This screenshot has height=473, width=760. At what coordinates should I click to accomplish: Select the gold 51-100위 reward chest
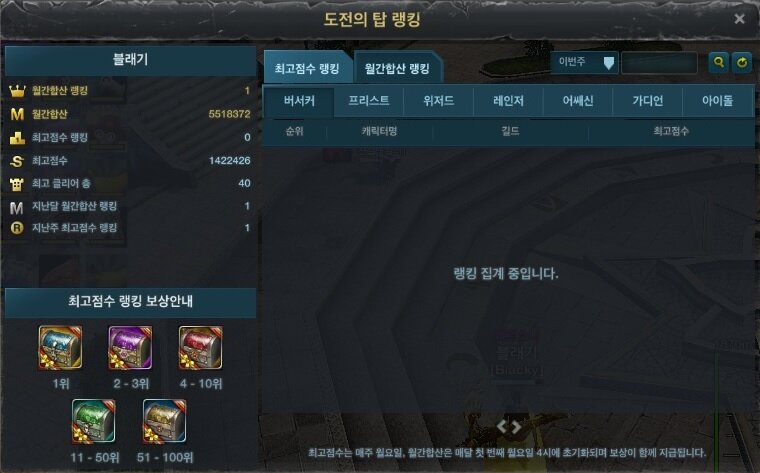click(x=164, y=421)
